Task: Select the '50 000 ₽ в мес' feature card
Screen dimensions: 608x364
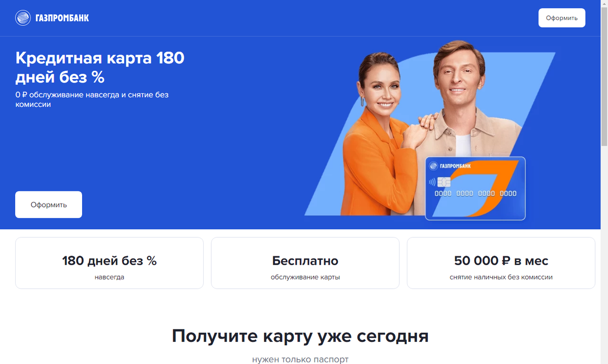Action: pos(501,263)
